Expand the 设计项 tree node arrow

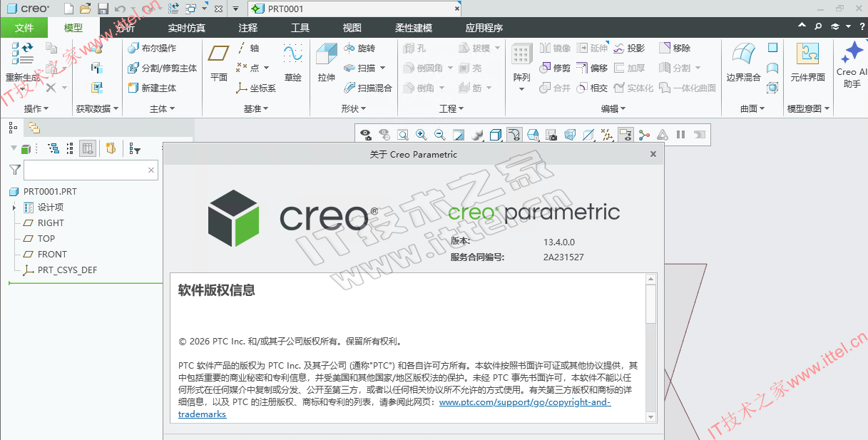(x=14, y=208)
